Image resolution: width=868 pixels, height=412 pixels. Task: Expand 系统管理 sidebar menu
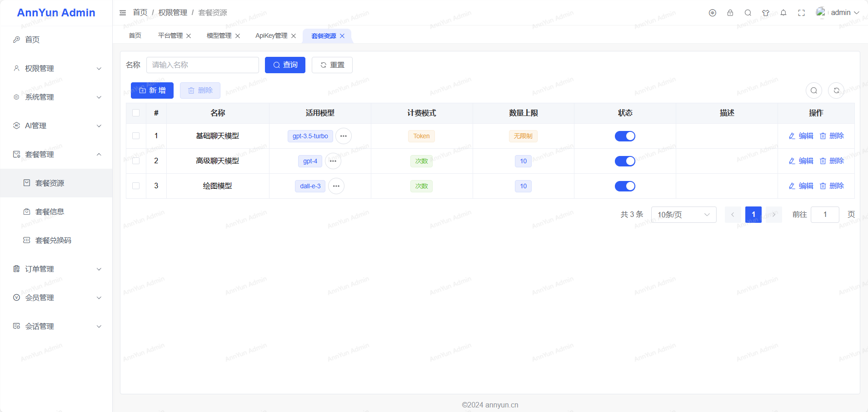point(56,97)
